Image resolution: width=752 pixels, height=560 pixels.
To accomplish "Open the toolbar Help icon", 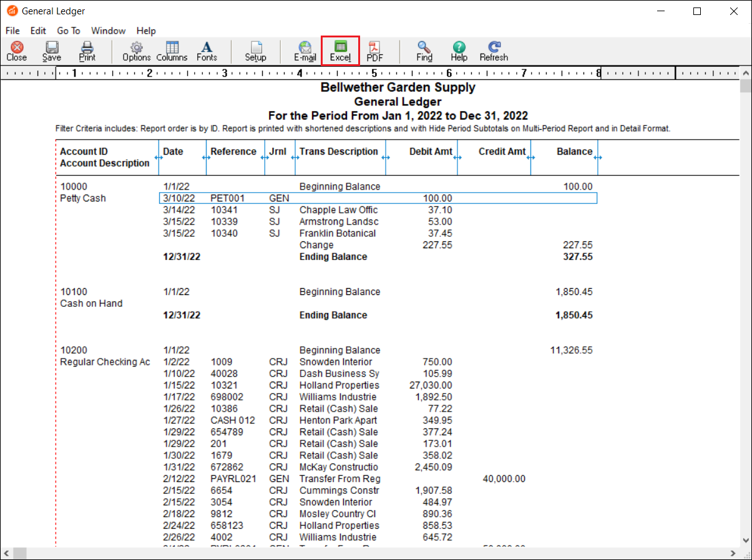I will click(x=459, y=51).
